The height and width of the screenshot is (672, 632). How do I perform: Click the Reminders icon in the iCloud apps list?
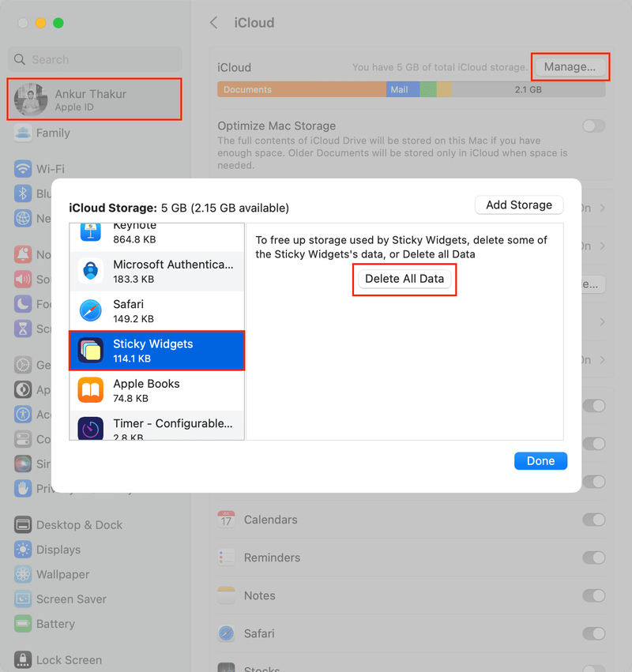pos(226,557)
